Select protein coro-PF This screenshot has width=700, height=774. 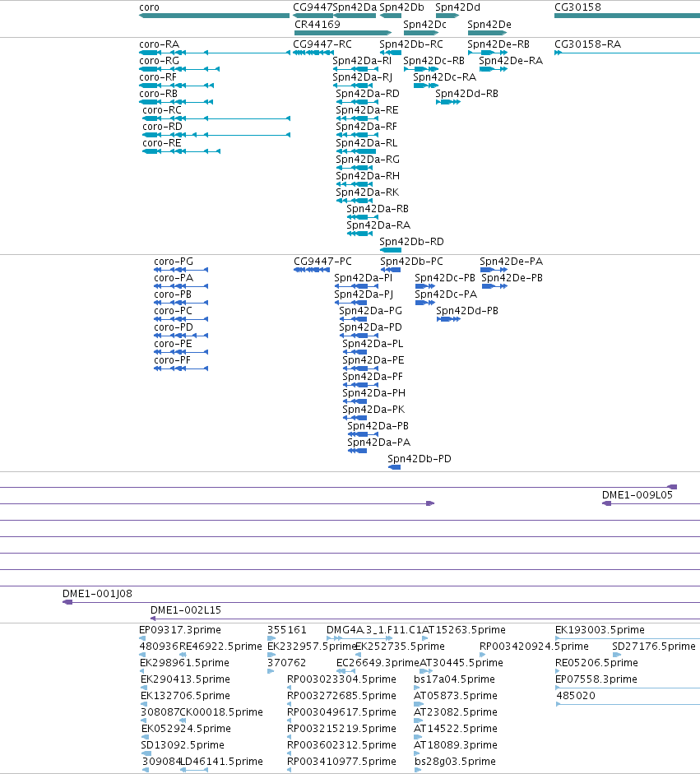click(x=181, y=368)
